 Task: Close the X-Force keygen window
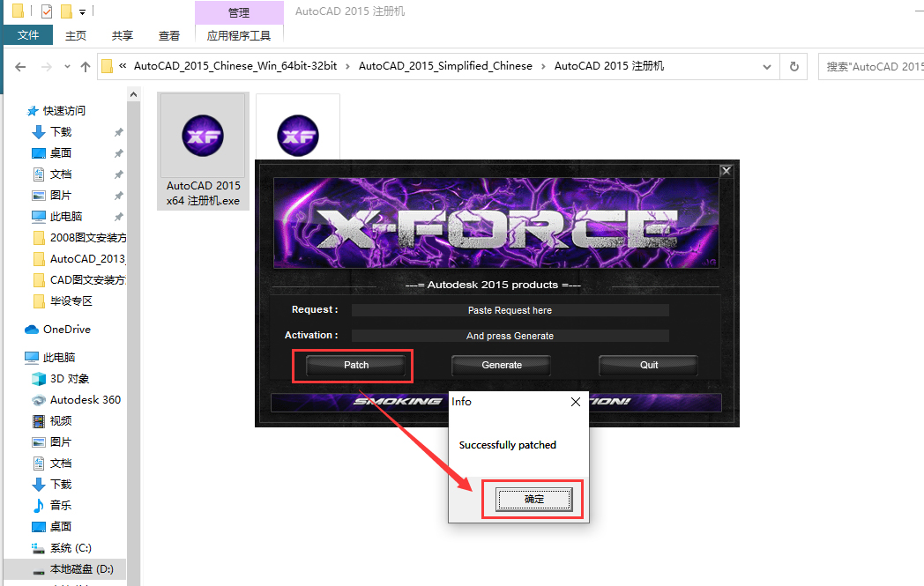[726, 171]
